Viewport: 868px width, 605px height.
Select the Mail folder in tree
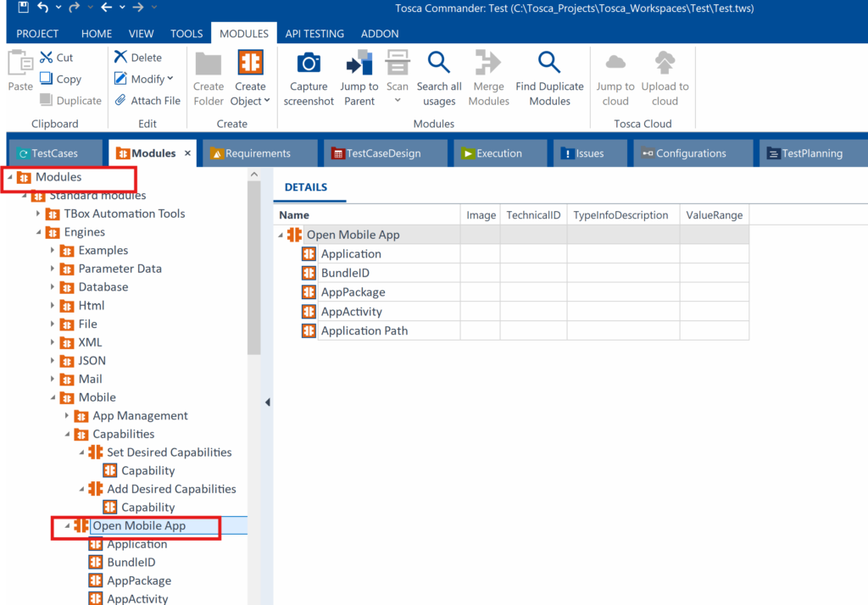point(90,379)
